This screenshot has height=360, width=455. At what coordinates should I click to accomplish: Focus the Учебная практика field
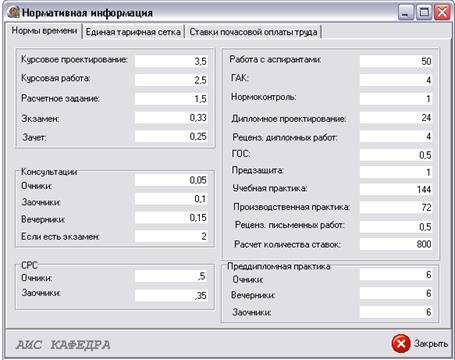click(x=396, y=189)
